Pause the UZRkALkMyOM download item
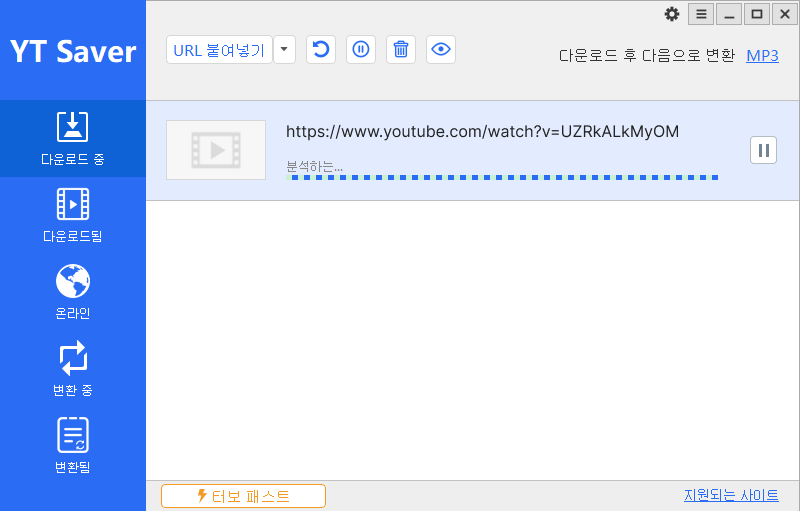This screenshot has width=800, height=511. point(763,150)
